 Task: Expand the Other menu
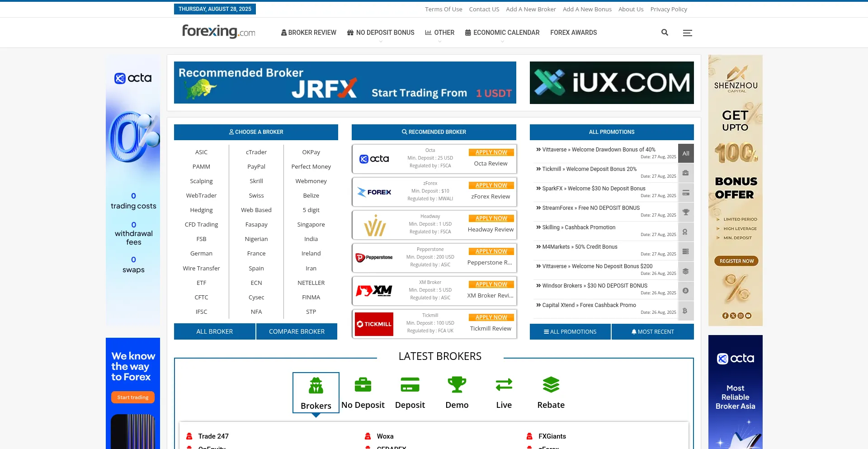[440, 33]
